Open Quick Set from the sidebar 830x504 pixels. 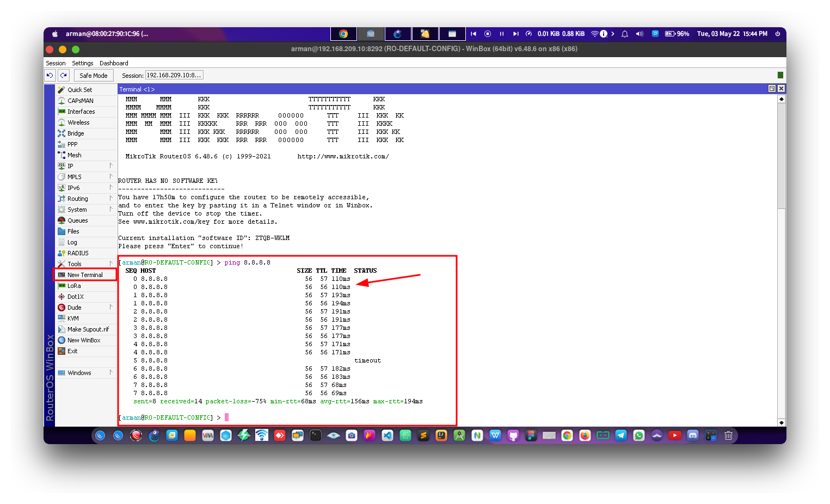(x=79, y=90)
